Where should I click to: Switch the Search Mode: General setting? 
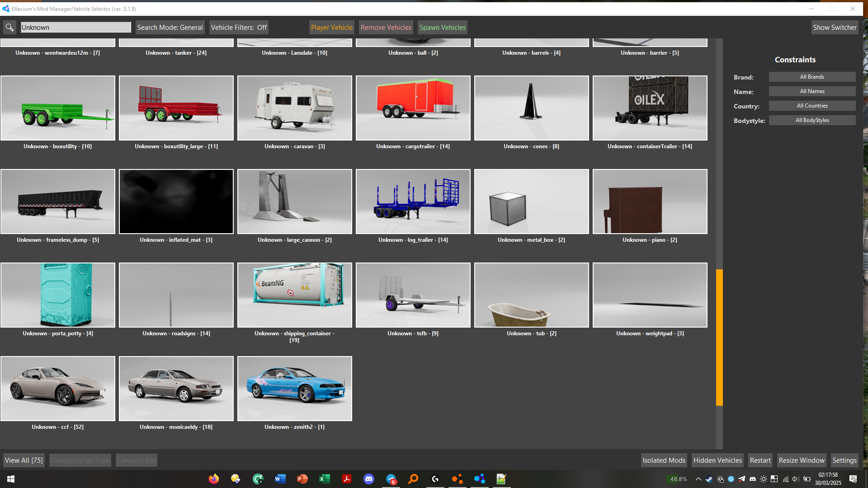(x=170, y=28)
